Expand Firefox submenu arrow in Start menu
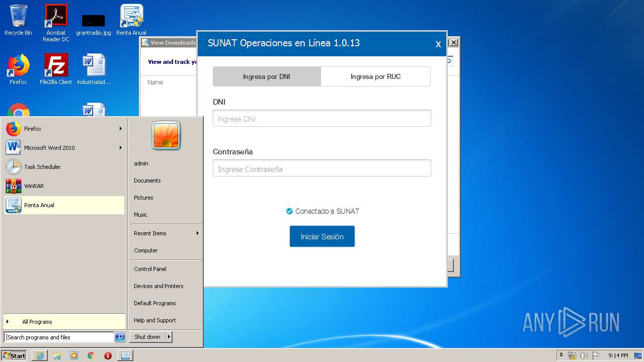644x362 pixels. (121, 129)
